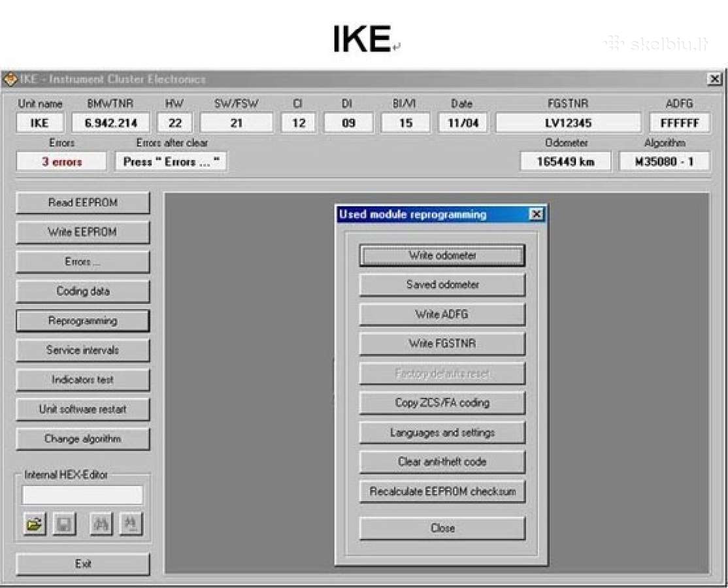Click Copy ZCS/FA coding button
This screenshot has width=728, height=588.
click(x=442, y=403)
